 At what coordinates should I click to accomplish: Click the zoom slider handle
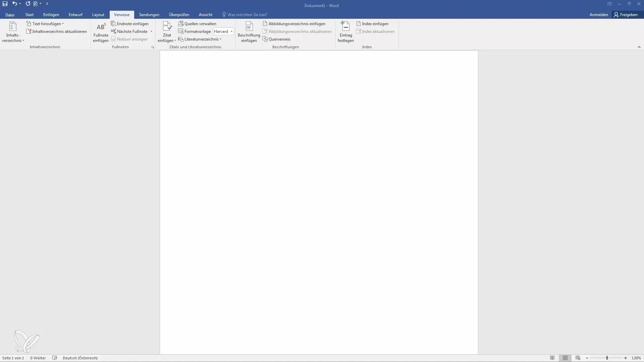pyautogui.click(x=607, y=358)
